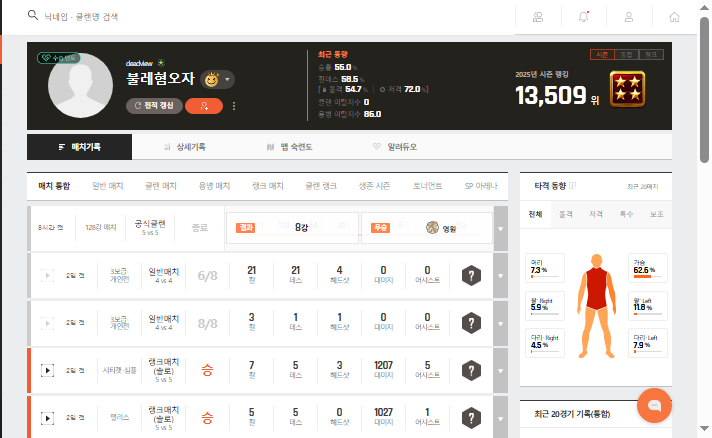Switch hit stats to 돌격 filter
Image resolution: width=712 pixels, height=438 pixels.
click(x=566, y=213)
